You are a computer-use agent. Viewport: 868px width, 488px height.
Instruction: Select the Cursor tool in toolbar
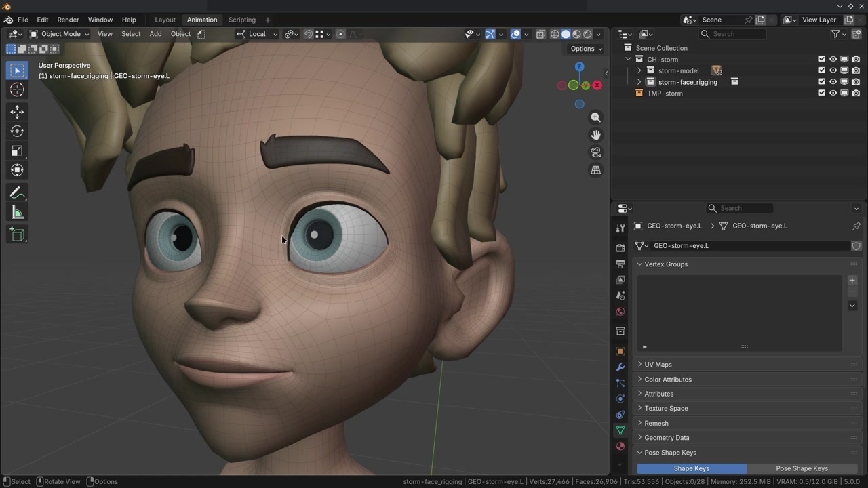[18, 89]
